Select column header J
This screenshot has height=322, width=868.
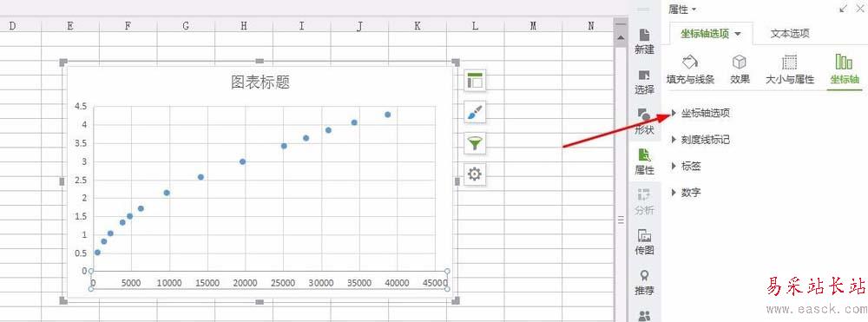point(359,25)
